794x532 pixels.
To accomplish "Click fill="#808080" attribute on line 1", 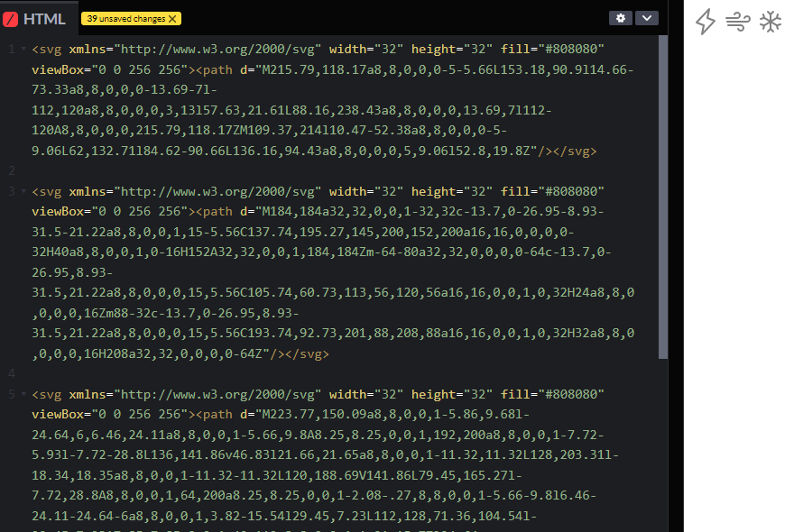I will coord(552,49).
